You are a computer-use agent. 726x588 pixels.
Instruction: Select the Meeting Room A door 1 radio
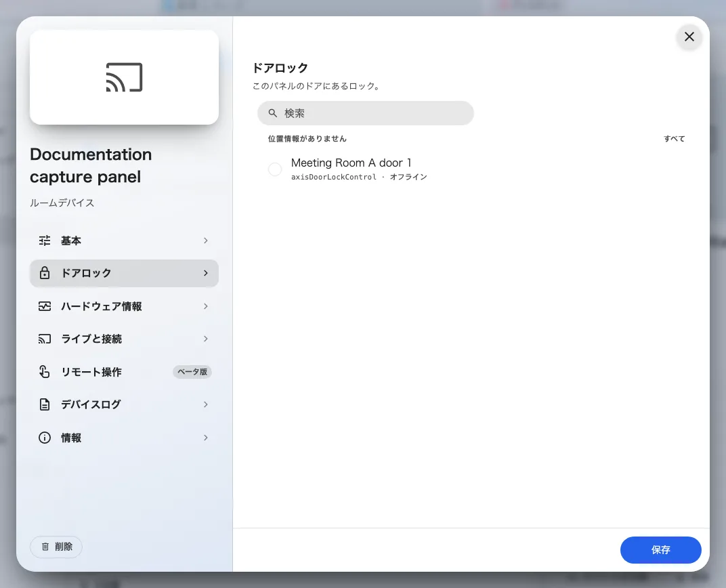click(275, 169)
